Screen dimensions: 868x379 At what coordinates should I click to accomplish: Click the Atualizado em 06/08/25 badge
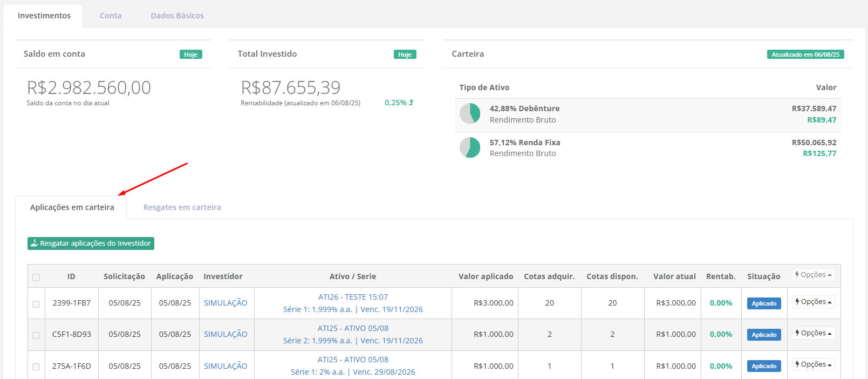click(805, 55)
